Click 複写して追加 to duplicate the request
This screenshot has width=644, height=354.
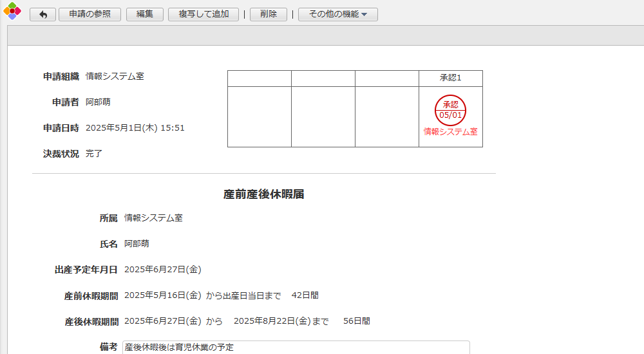(204, 14)
